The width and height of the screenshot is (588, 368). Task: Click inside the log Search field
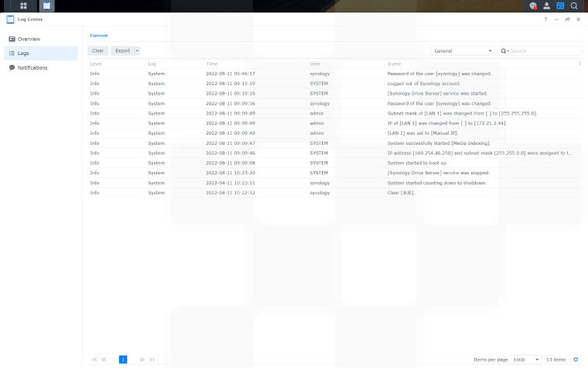(x=544, y=50)
